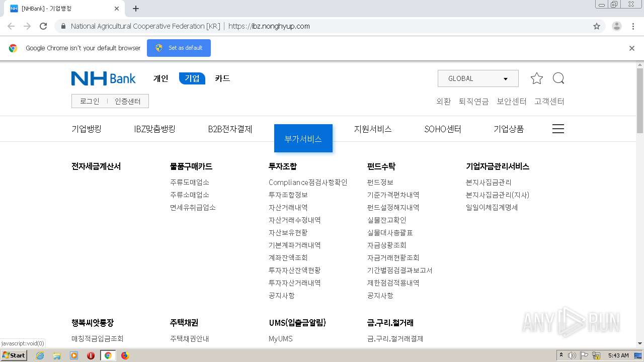Open B2B전자결제 menu
This screenshot has height=362, width=644.
[230, 129]
